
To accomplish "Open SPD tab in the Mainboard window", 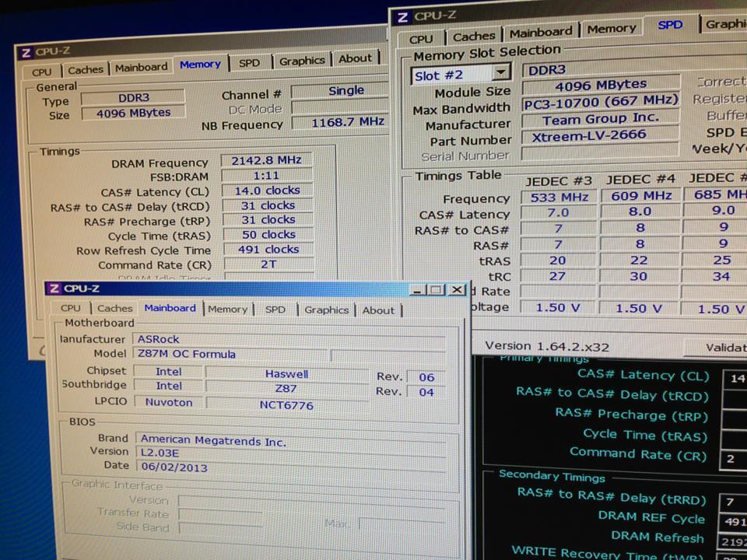I will tap(275, 310).
